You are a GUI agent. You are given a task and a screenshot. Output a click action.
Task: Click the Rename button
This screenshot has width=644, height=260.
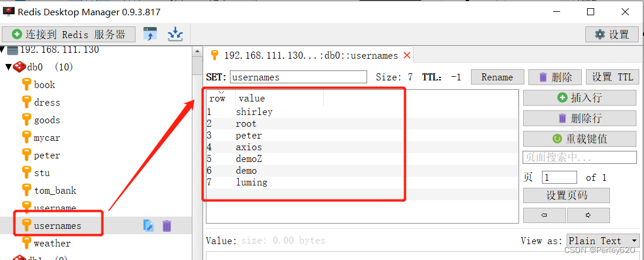(x=497, y=77)
